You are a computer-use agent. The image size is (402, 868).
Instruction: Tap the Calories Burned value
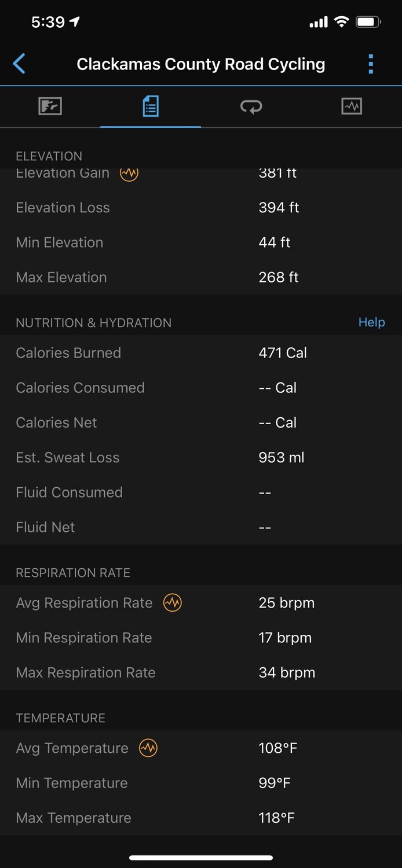[x=283, y=353]
